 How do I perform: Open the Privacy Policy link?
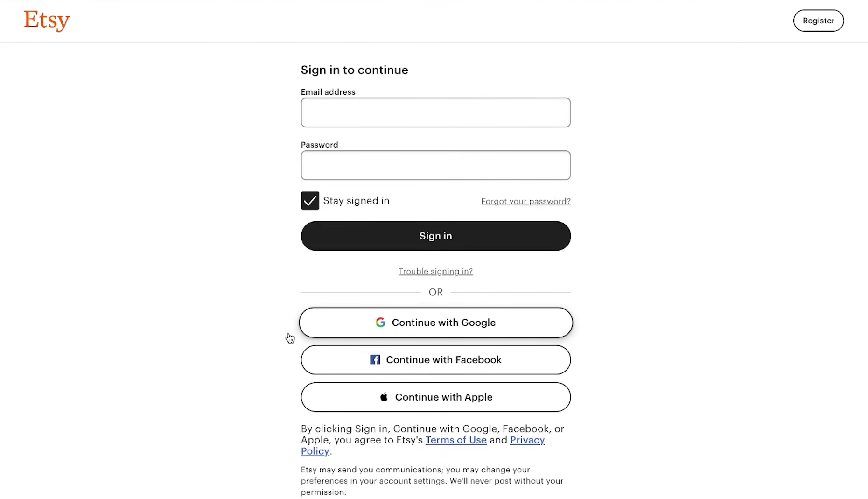(x=527, y=440)
